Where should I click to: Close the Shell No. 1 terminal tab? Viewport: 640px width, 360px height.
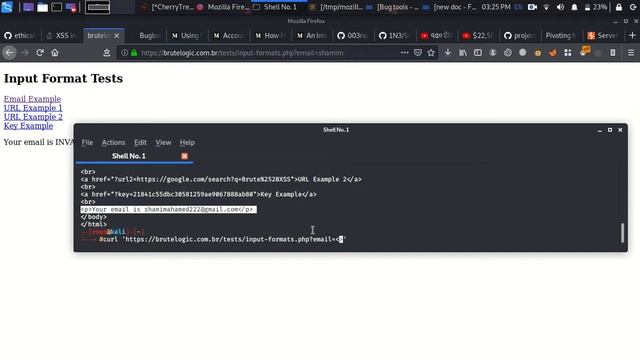(x=184, y=156)
